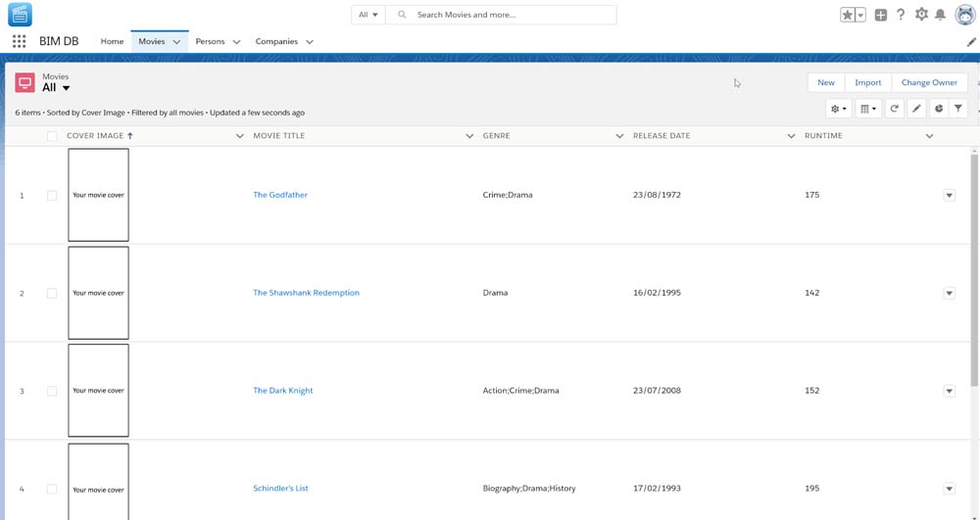Open the Notifications bell icon
Viewport: 980px width, 520px height.
[941, 15]
